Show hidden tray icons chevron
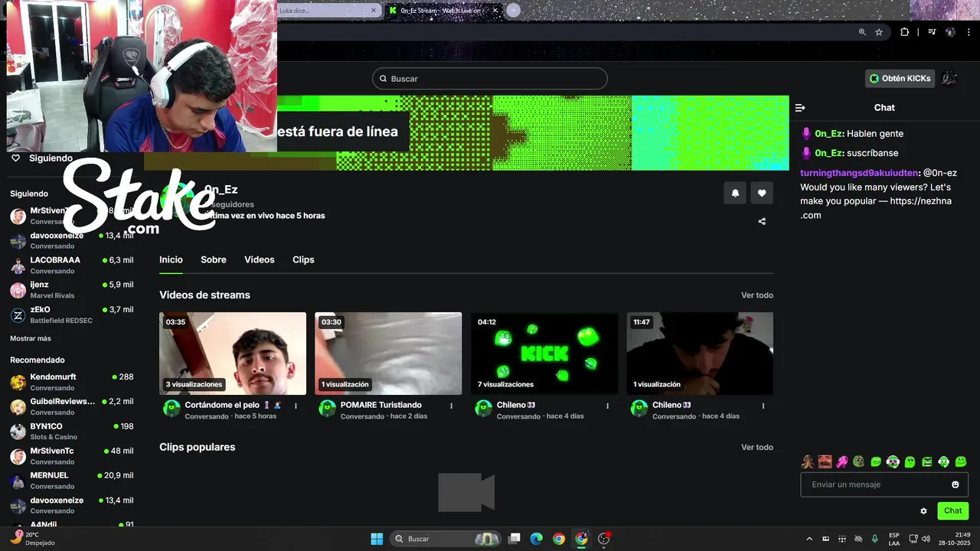Viewport: 980px width, 551px height. click(808, 539)
